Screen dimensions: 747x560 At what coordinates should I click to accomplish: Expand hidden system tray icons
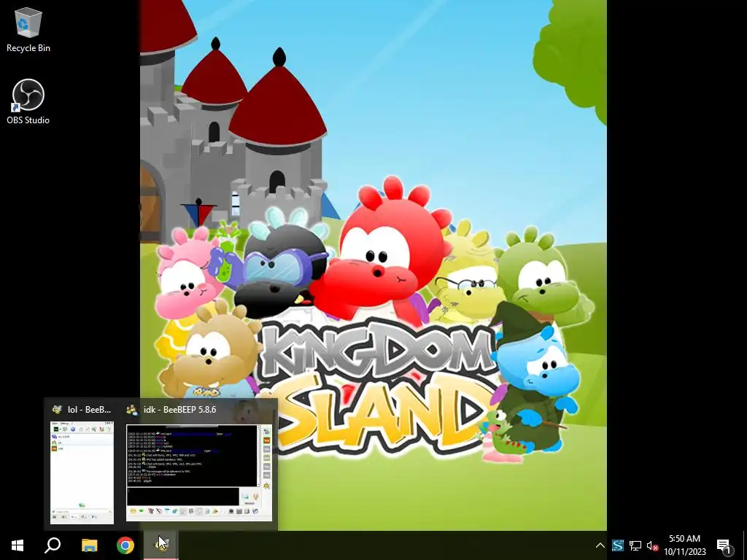tap(600, 545)
